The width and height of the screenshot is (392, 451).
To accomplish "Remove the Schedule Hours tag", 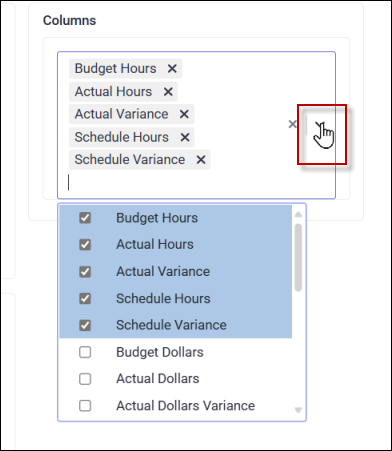I will [185, 137].
